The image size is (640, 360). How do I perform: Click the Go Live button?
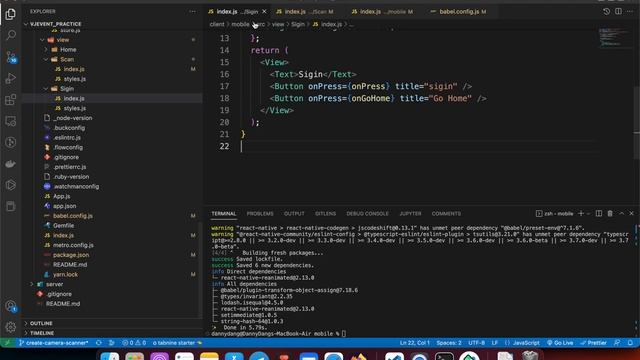(x=560, y=343)
